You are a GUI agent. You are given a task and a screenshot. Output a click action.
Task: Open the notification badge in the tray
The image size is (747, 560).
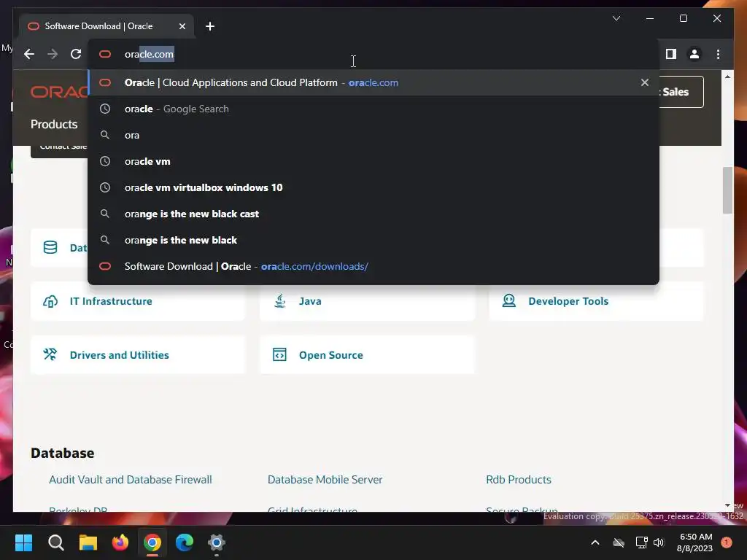pos(727,542)
